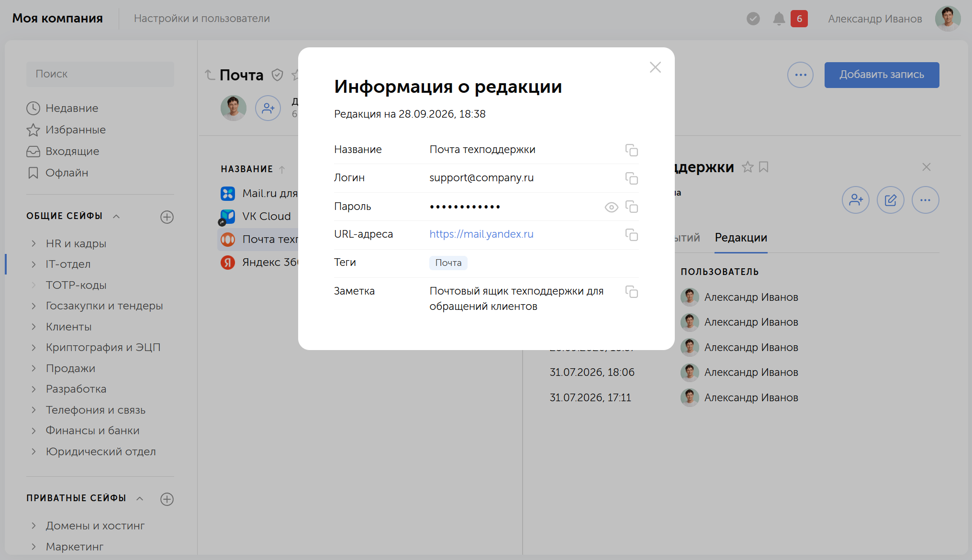Copy the hidden password value

tap(631, 207)
